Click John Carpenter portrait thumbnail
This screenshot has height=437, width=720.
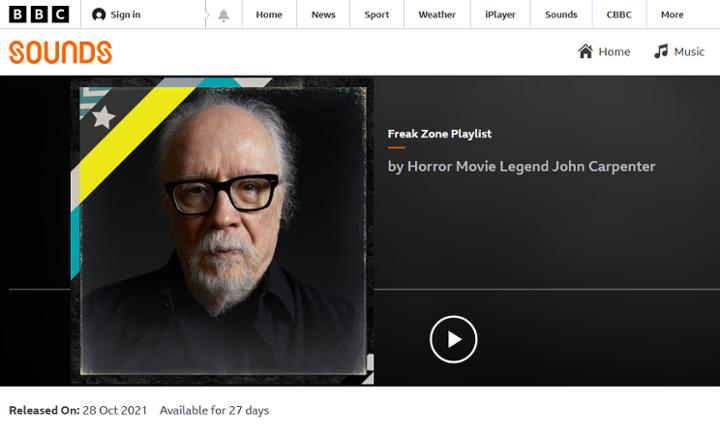[x=222, y=231]
